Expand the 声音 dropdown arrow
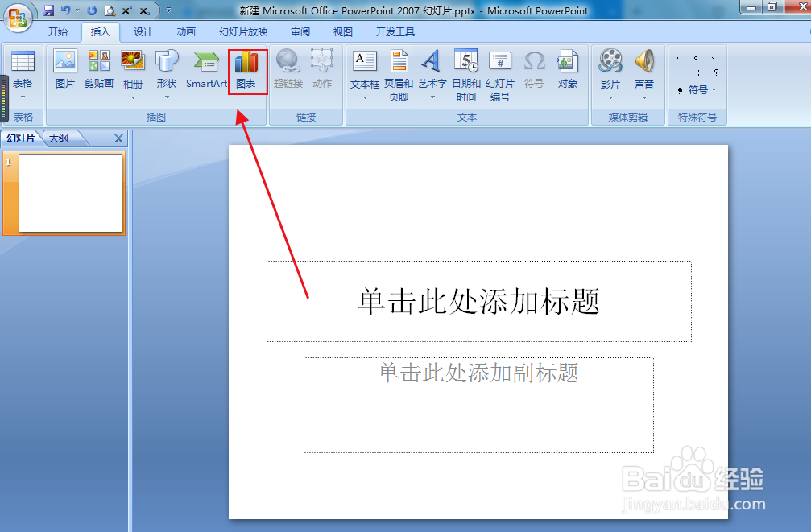Viewport: 811px width, 532px height. click(x=644, y=97)
